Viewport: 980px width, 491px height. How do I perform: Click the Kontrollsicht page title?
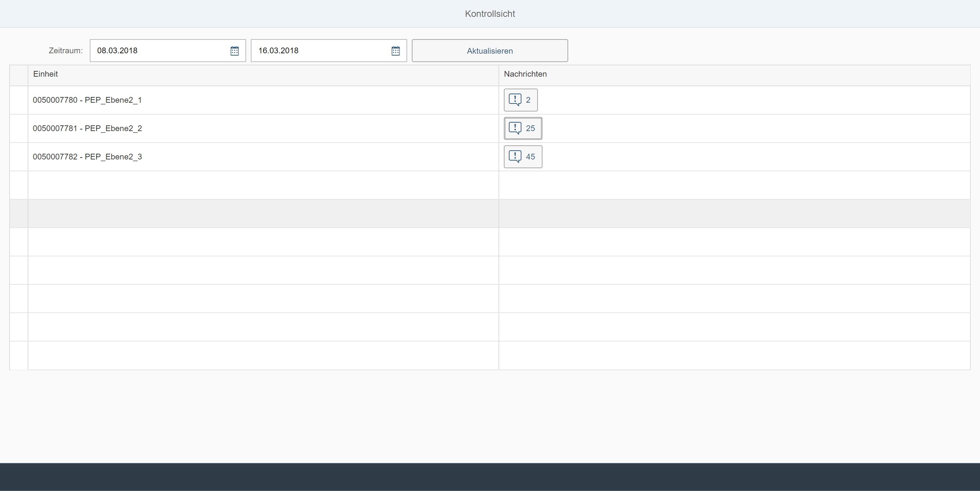[490, 14]
